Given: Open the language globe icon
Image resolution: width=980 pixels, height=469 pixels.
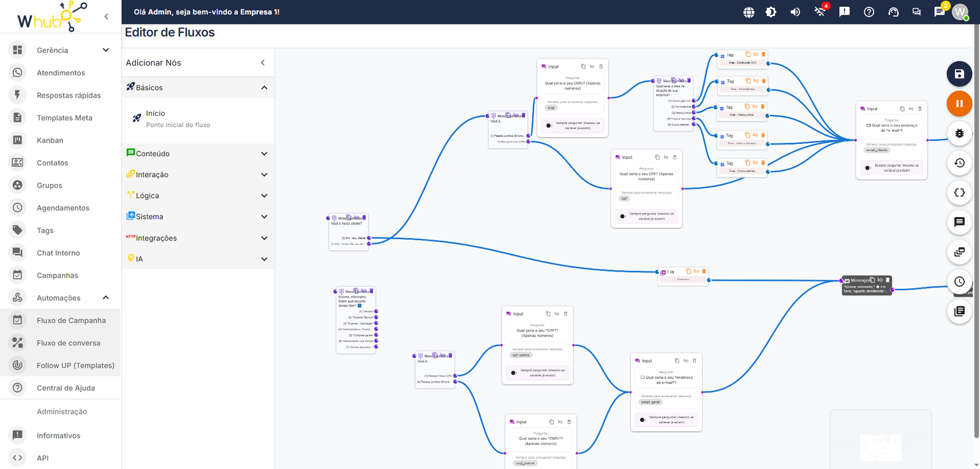Looking at the screenshot, I should (x=748, y=12).
